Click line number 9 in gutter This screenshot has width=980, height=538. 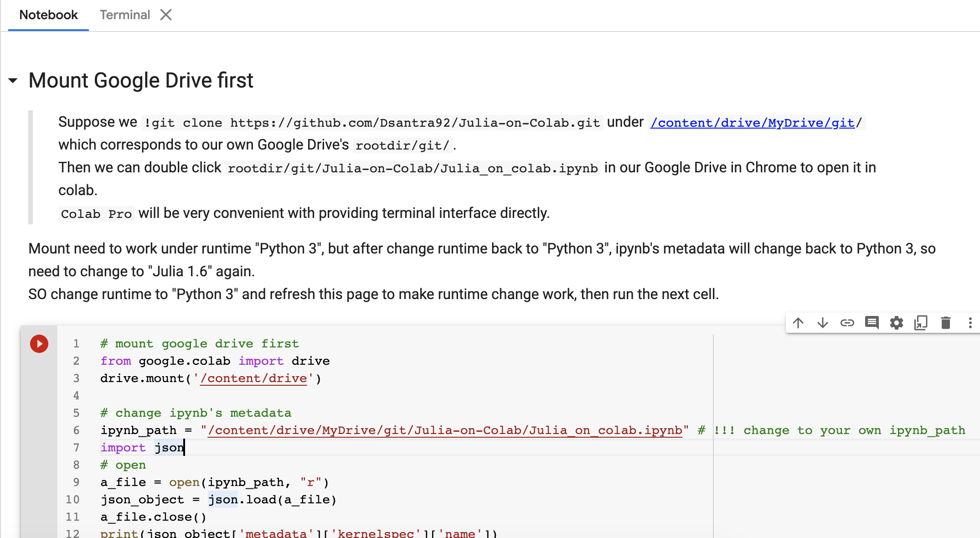[x=76, y=482]
